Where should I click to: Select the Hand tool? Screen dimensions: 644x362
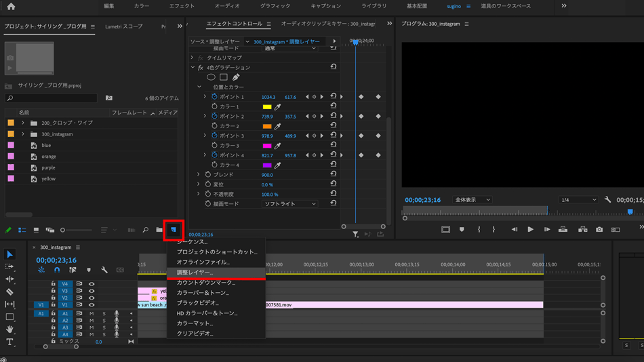click(x=9, y=329)
